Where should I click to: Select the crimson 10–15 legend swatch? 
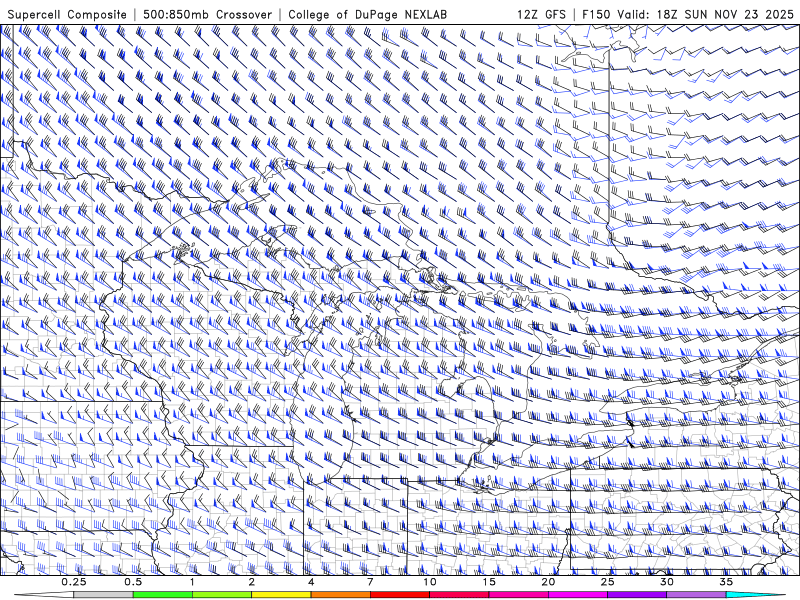click(x=459, y=595)
